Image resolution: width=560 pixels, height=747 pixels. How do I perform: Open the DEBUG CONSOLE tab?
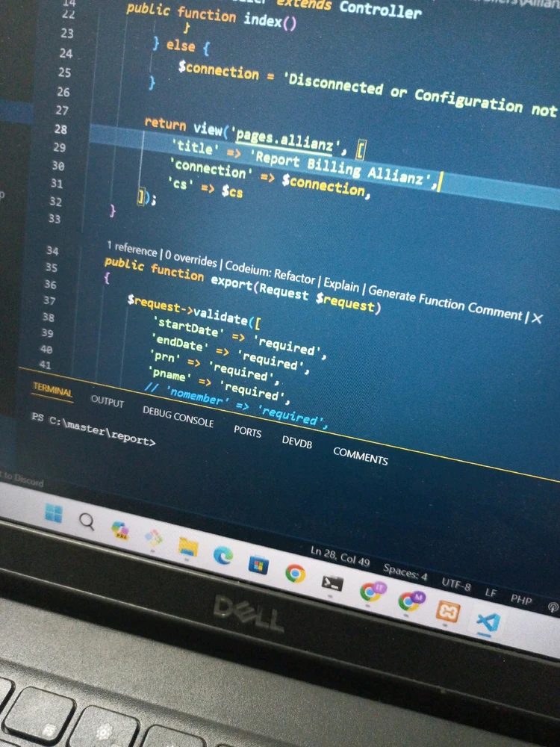pyautogui.click(x=178, y=416)
